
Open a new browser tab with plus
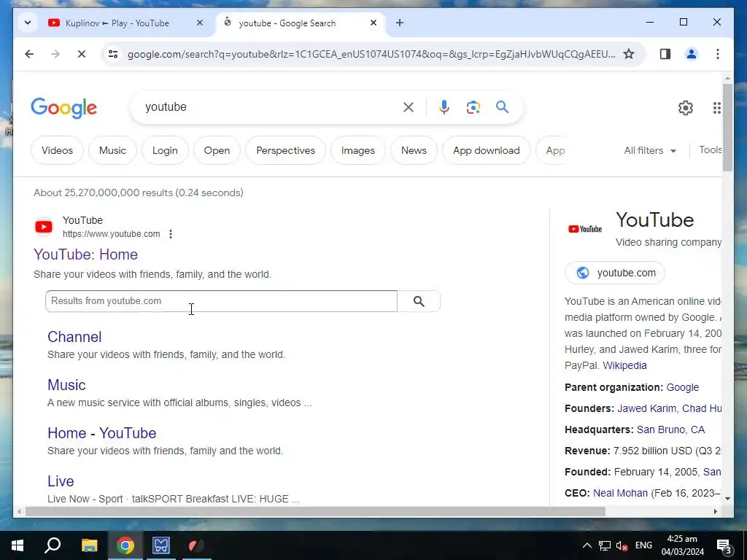tap(400, 23)
